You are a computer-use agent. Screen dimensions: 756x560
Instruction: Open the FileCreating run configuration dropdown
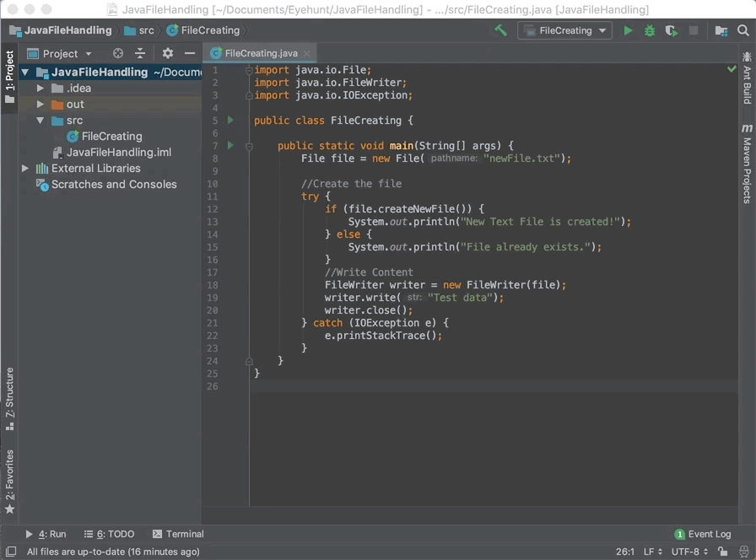(x=565, y=30)
